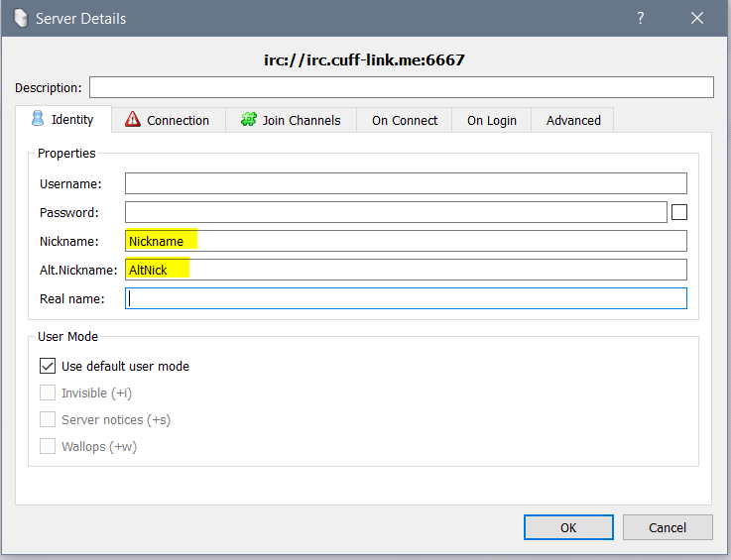731x560 pixels.
Task: Select the Advanced tab
Action: pyautogui.click(x=573, y=120)
